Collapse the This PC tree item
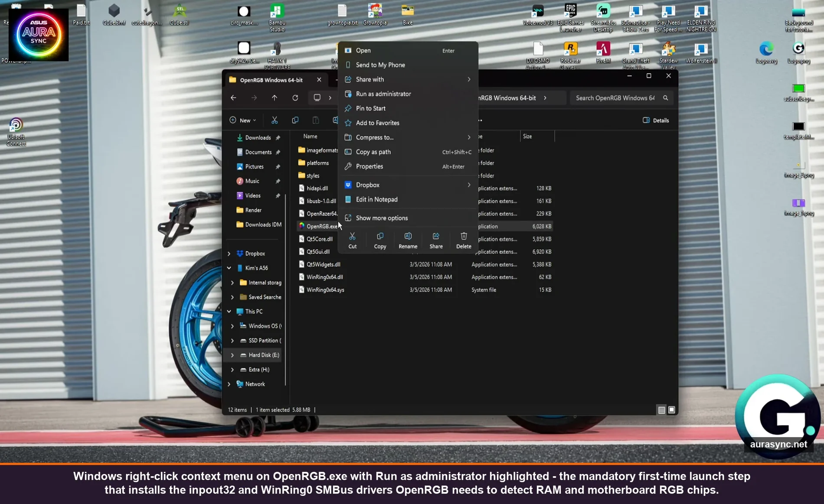 click(229, 311)
